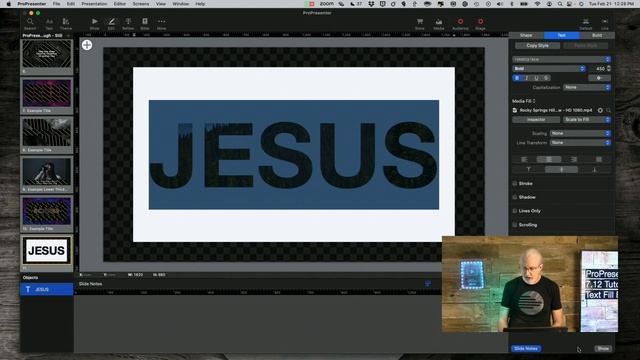Align text vertically to top
The image size is (640, 360).
[x=529, y=169]
